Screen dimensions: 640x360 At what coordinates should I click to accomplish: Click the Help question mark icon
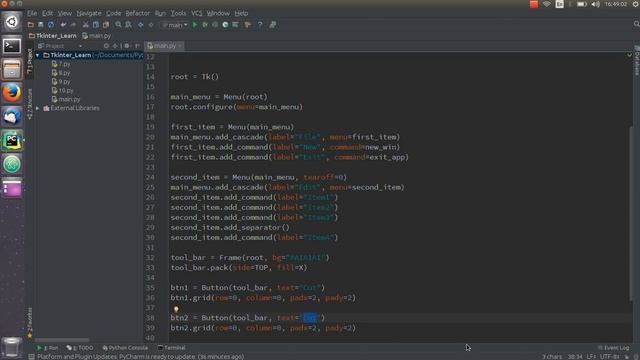pos(260,25)
